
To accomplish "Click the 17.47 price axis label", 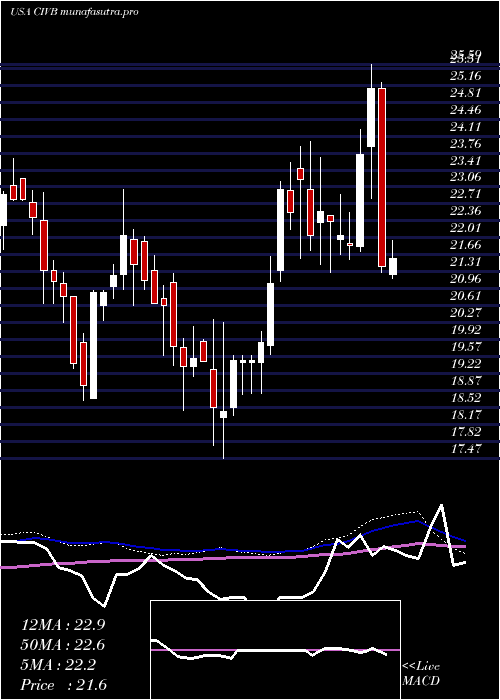I will pos(466,449).
